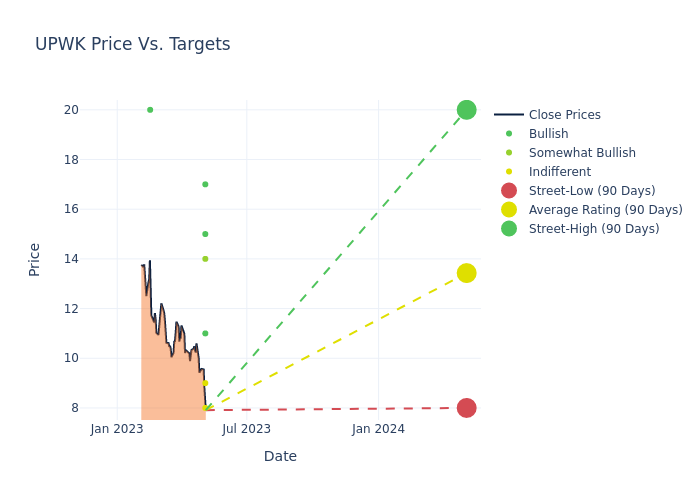This screenshot has width=700, height=500.
Task: Click the chart title UPWK Price Vs. Targets
Action: click(133, 44)
